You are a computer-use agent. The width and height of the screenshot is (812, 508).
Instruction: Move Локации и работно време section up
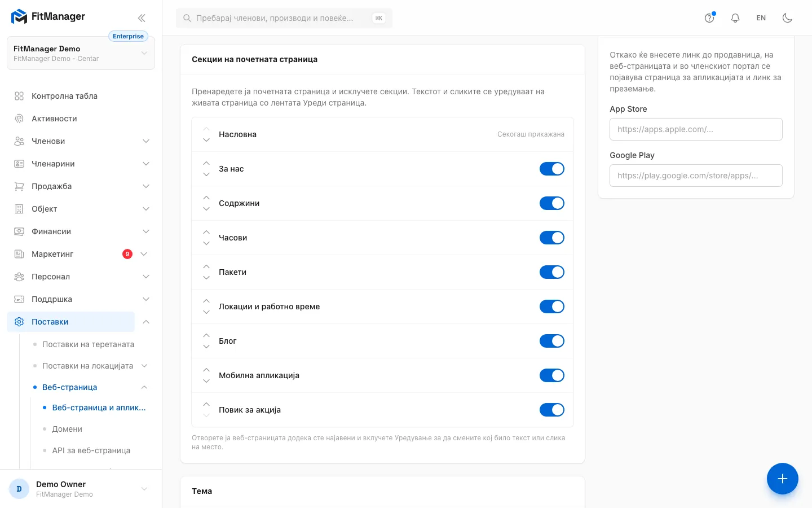coord(206,301)
